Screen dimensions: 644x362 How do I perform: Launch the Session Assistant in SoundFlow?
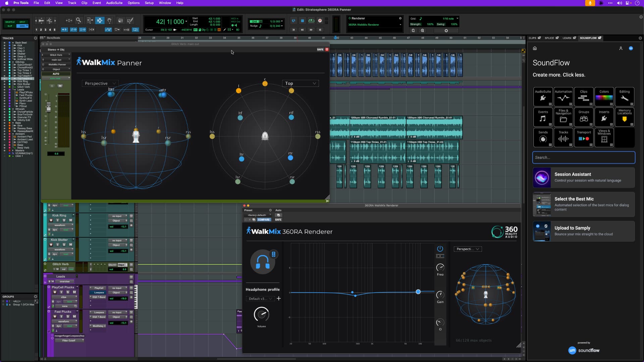tap(584, 177)
